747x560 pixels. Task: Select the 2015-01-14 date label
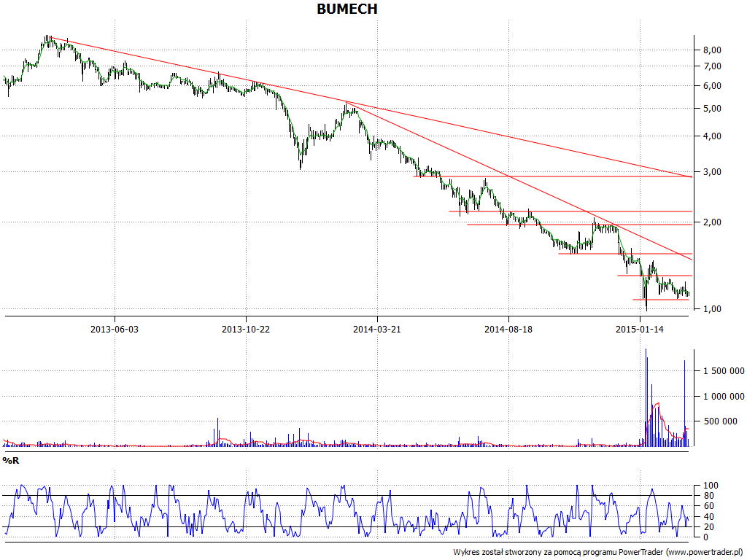pyautogui.click(x=639, y=329)
